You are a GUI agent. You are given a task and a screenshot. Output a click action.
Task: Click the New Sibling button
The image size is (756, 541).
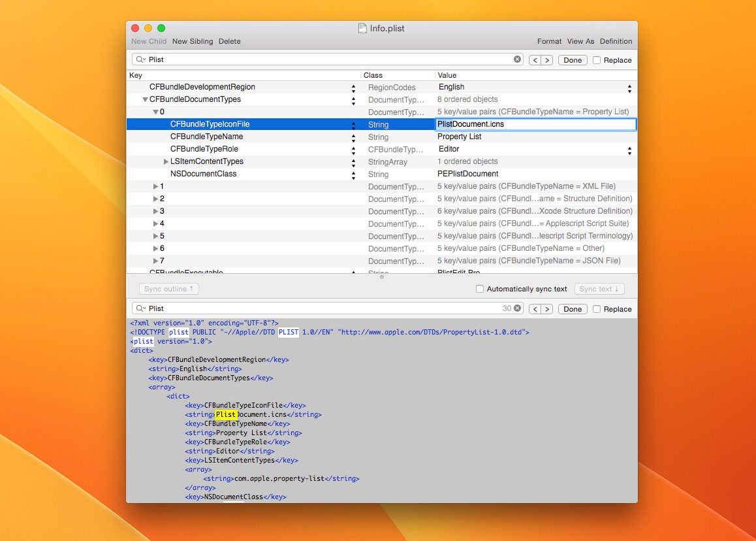193,41
